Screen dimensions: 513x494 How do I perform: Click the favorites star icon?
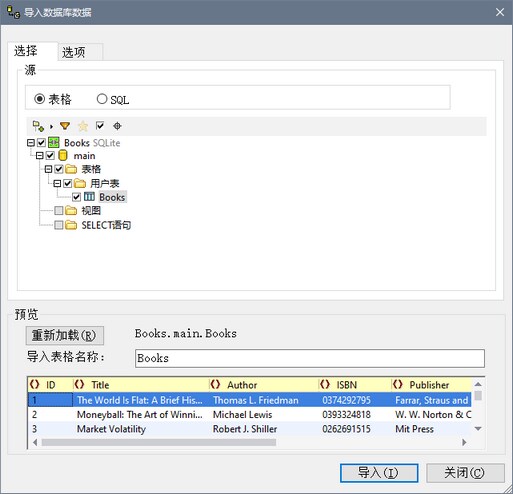pyautogui.click(x=83, y=126)
